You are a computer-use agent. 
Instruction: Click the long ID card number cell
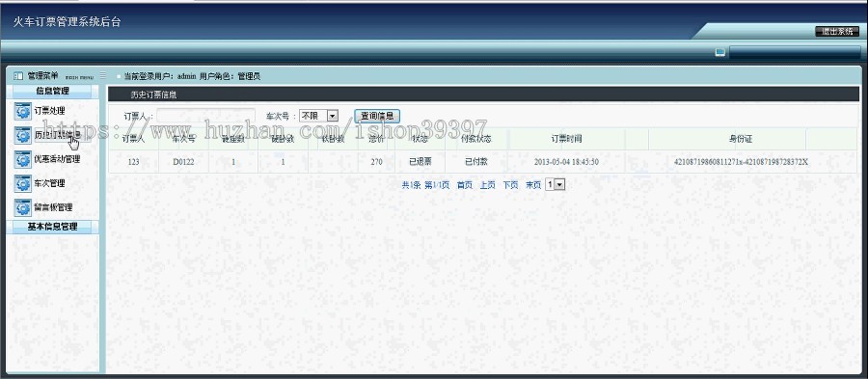coord(741,162)
